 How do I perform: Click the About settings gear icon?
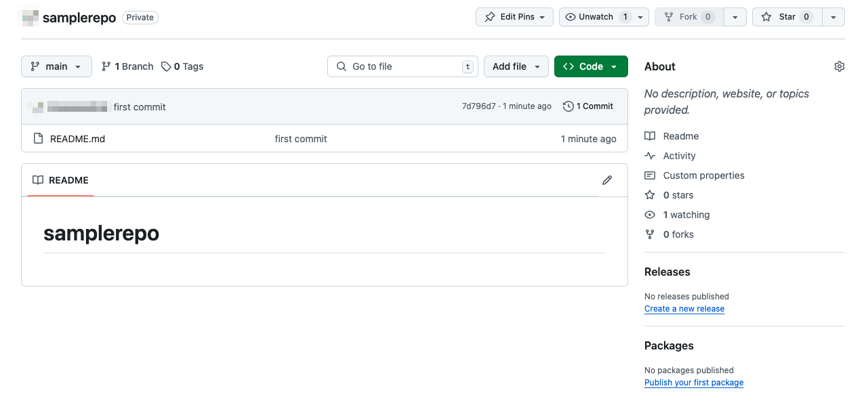click(x=840, y=66)
